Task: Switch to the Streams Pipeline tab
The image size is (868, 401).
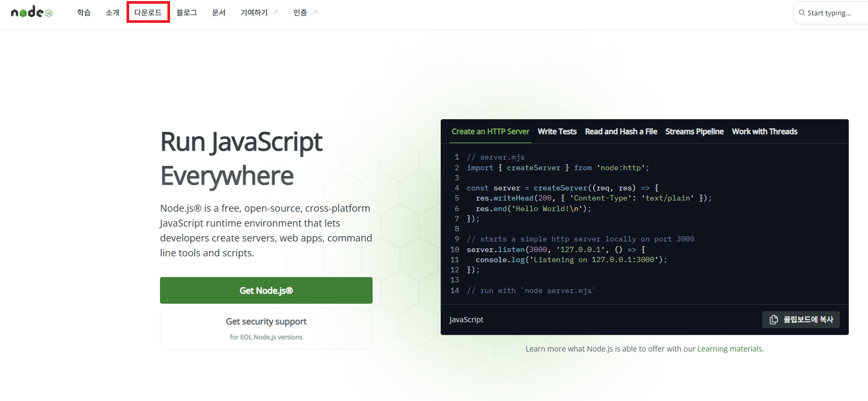Action: tap(694, 131)
